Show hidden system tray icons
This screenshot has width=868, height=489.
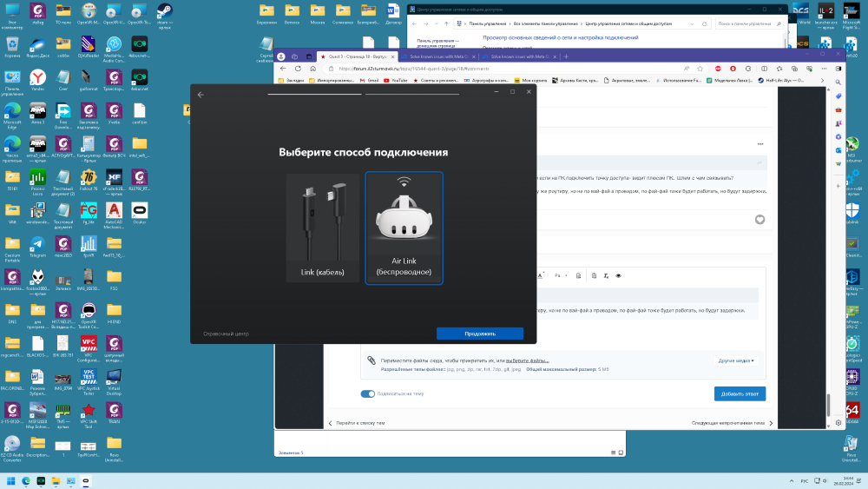point(791,481)
